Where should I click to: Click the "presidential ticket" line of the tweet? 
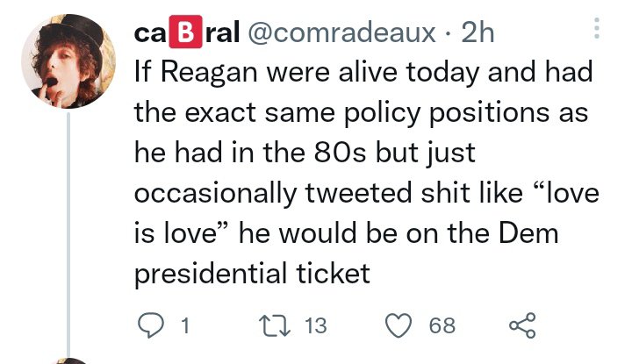pyautogui.click(x=251, y=274)
